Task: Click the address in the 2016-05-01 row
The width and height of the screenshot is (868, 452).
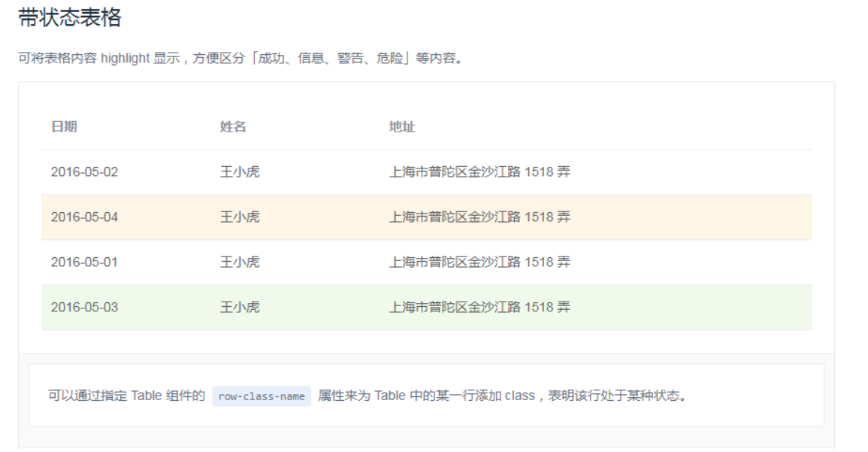Action: point(479,262)
